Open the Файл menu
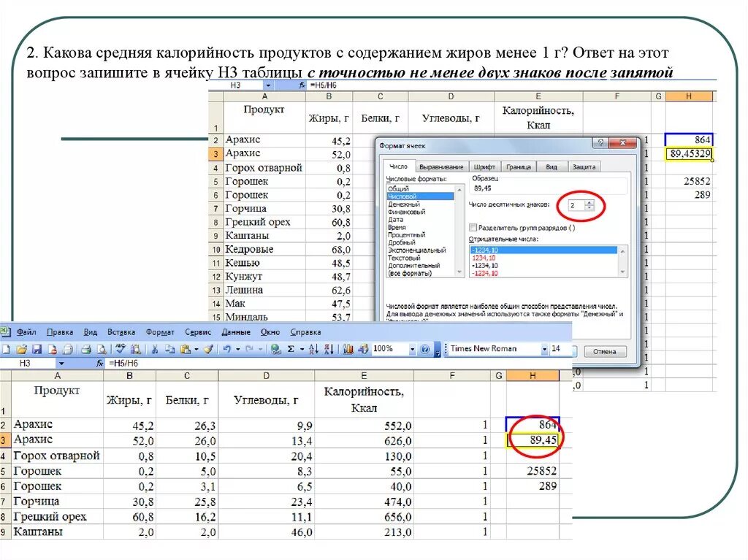The width and height of the screenshot is (748, 560). point(26,332)
